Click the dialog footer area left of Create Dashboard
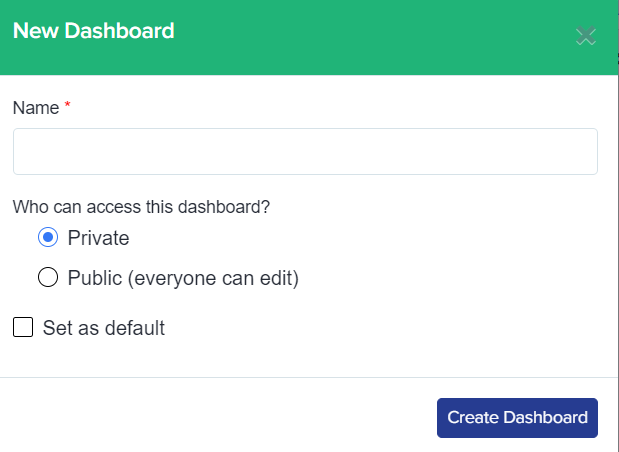Screen dimensions: 619x452 [x=220, y=417]
